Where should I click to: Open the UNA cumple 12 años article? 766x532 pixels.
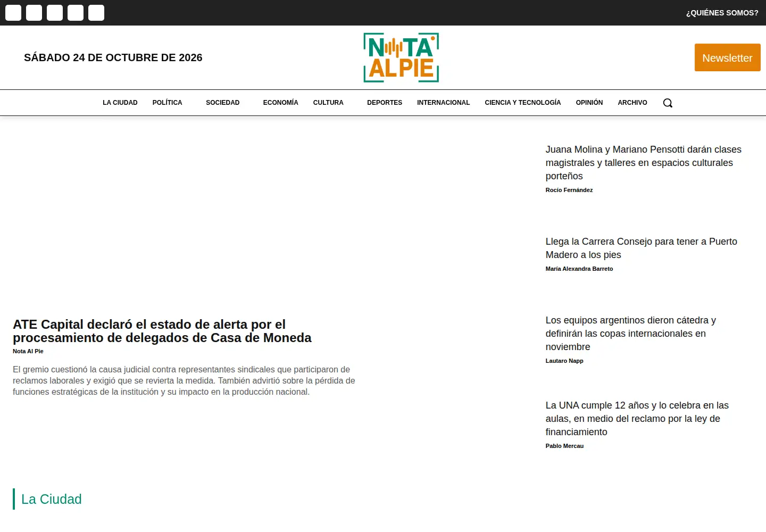pos(637,419)
